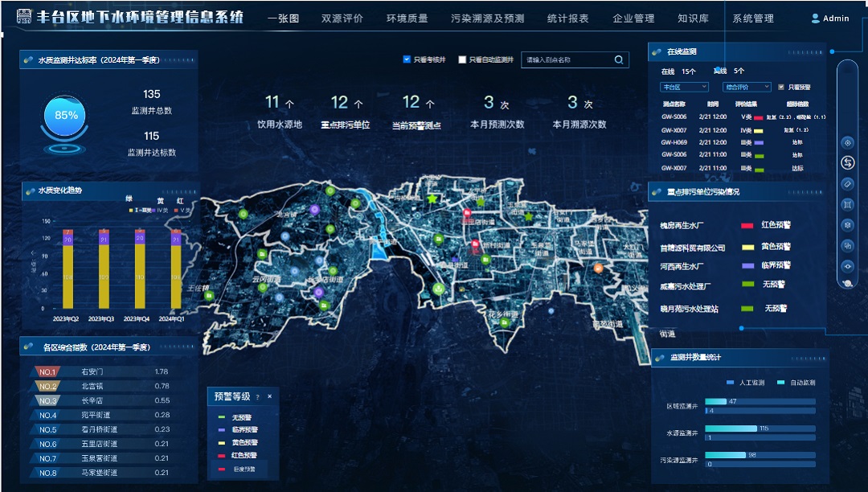Image resolution: width=868 pixels, height=492 pixels.
Task: Switch to the 统计报表 tab
Action: tap(567, 18)
